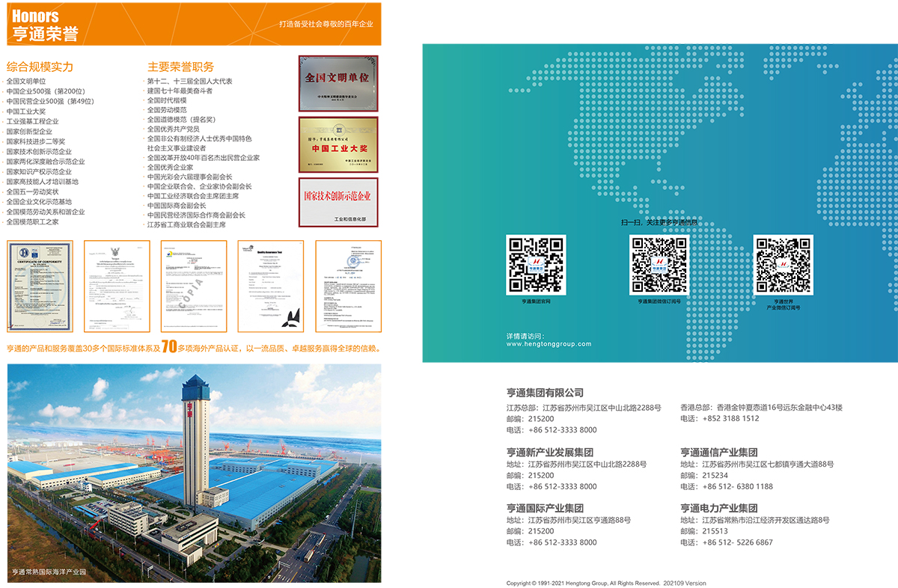Click the 主要荣誉职务 section heading
Image resolution: width=898 pixels, height=588 pixels.
(x=180, y=67)
